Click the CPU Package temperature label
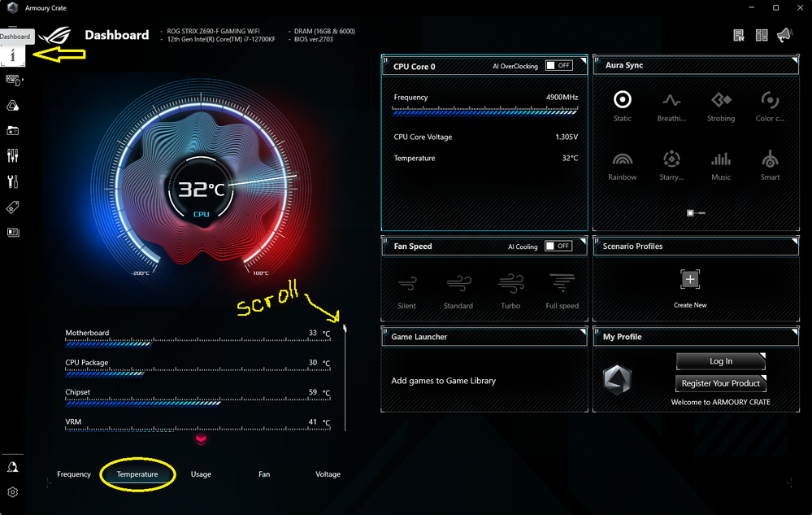 tap(86, 362)
